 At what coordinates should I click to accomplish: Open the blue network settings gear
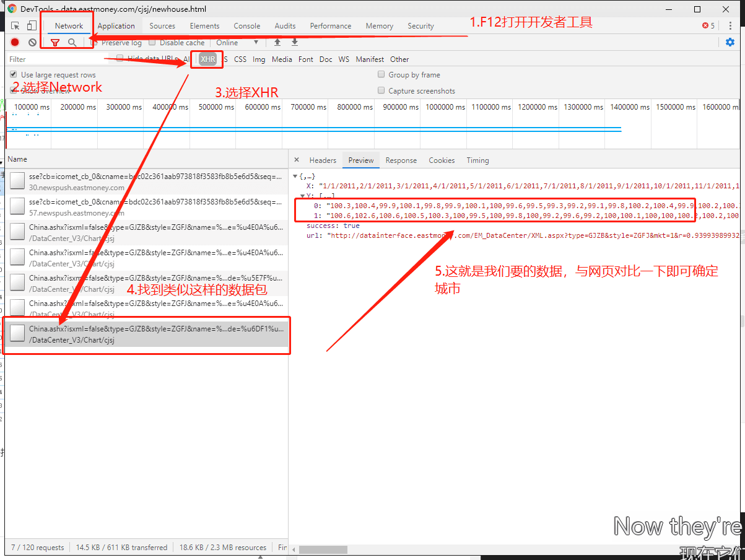click(x=730, y=42)
